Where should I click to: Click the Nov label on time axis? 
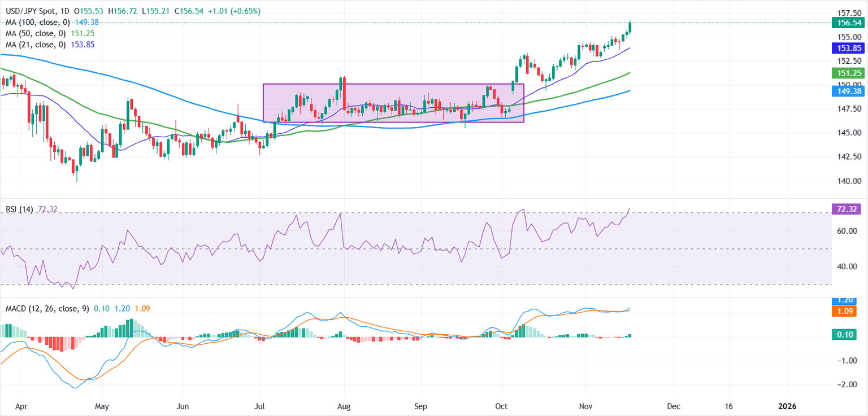(x=586, y=406)
